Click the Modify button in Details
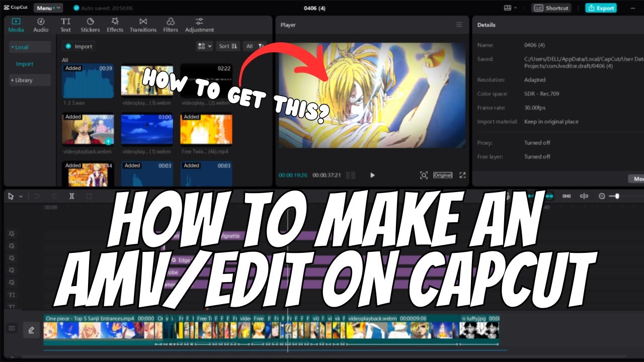 pos(636,178)
